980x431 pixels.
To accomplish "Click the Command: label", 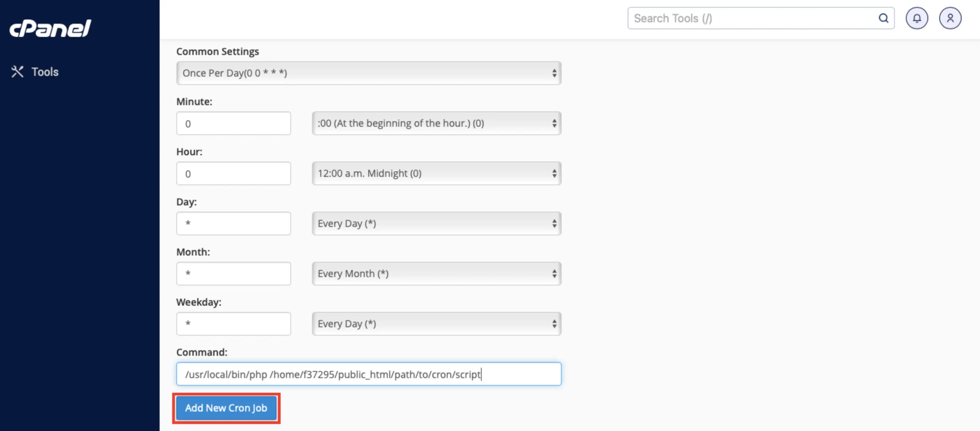I will pos(202,352).
